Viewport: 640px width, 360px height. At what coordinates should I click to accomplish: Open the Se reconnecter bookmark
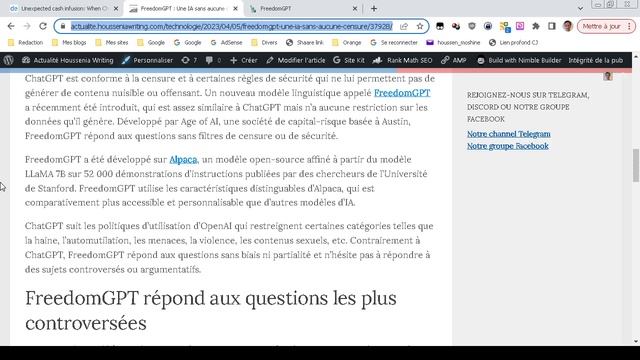394,42
